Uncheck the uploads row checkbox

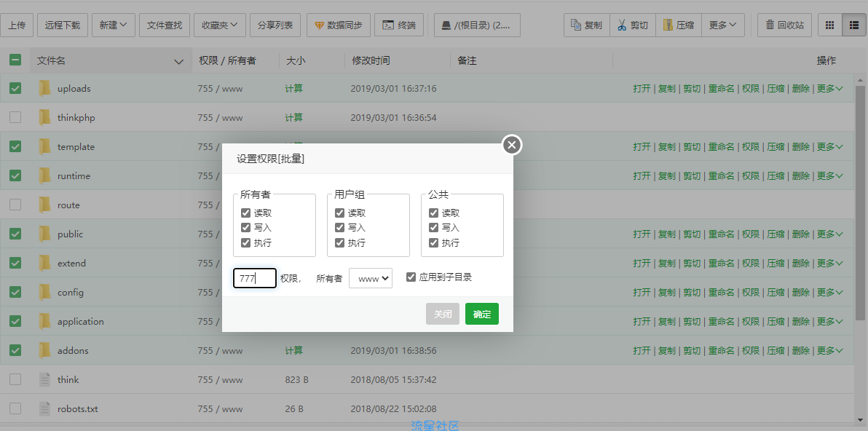(15, 88)
